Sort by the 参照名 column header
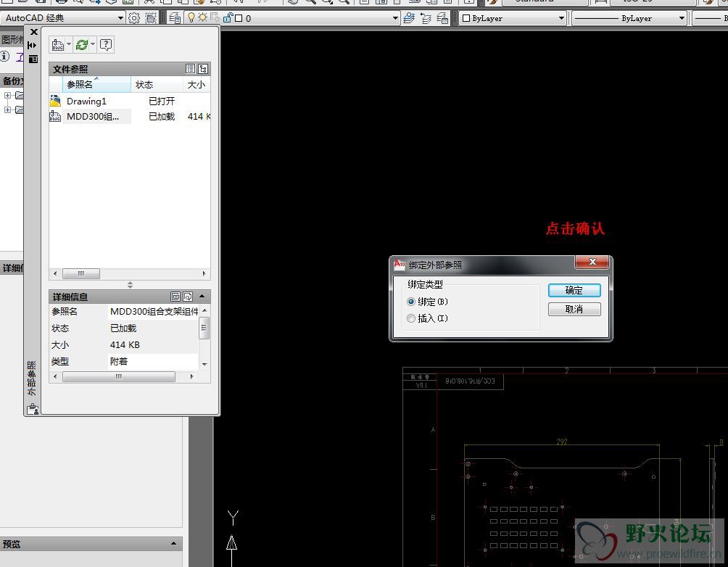Viewport: 728px width, 567px height. pyautogui.click(x=96, y=84)
